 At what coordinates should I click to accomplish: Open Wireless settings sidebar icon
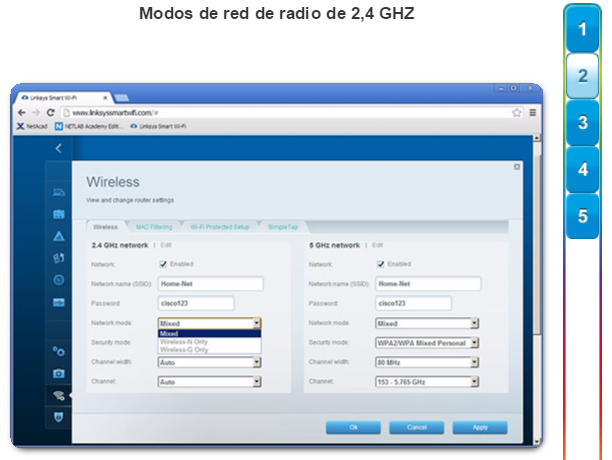pyautogui.click(x=59, y=396)
